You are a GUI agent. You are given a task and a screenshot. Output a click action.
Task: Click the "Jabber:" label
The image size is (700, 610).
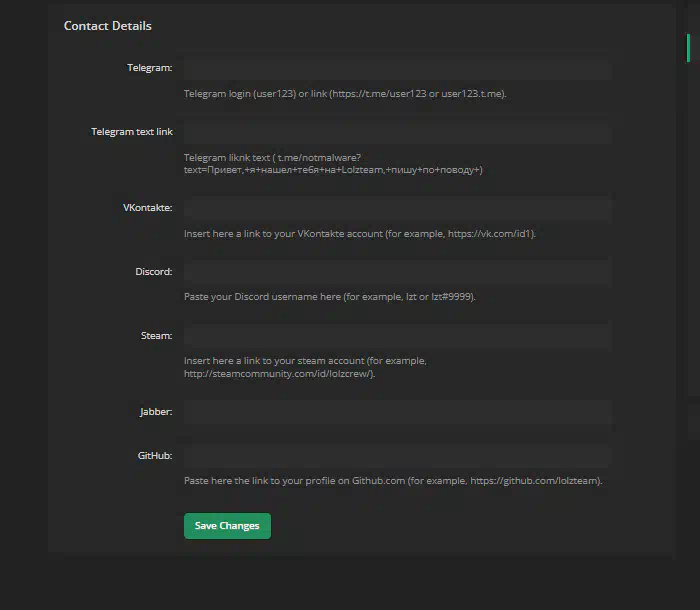click(x=156, y=412)
